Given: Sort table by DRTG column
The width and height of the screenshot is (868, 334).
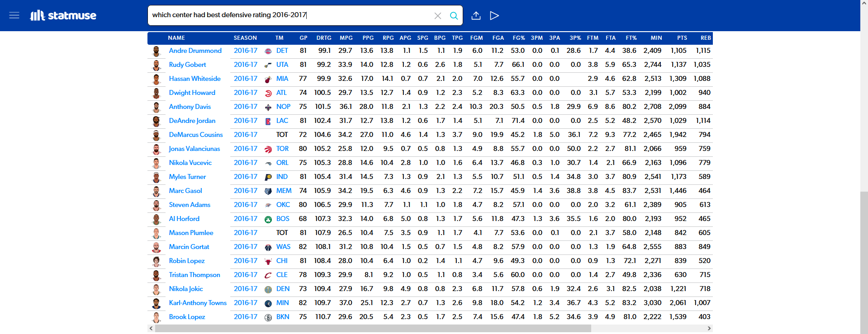Looking at the screenshot, I should (324, 38).
